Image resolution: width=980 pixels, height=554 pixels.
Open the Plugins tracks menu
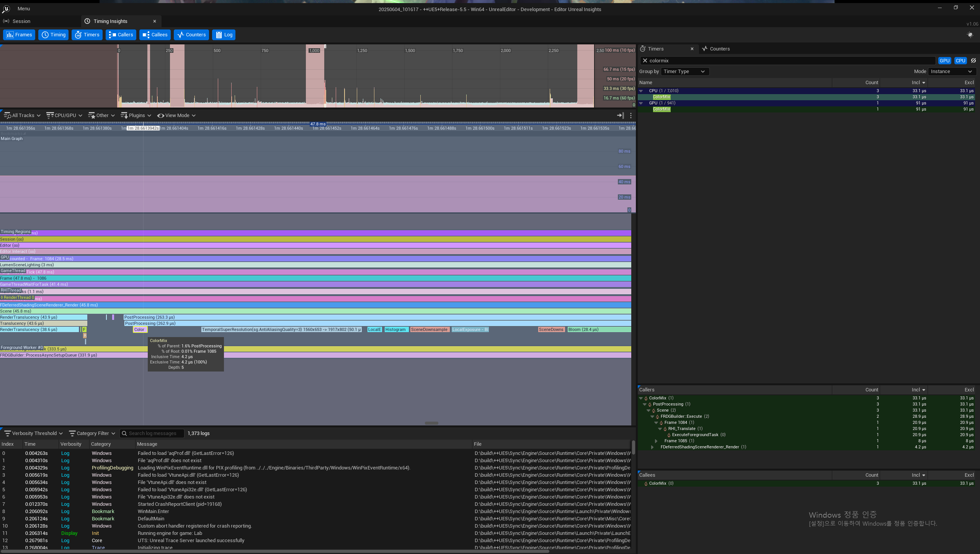pyautogui.click(x=136, y=115)
